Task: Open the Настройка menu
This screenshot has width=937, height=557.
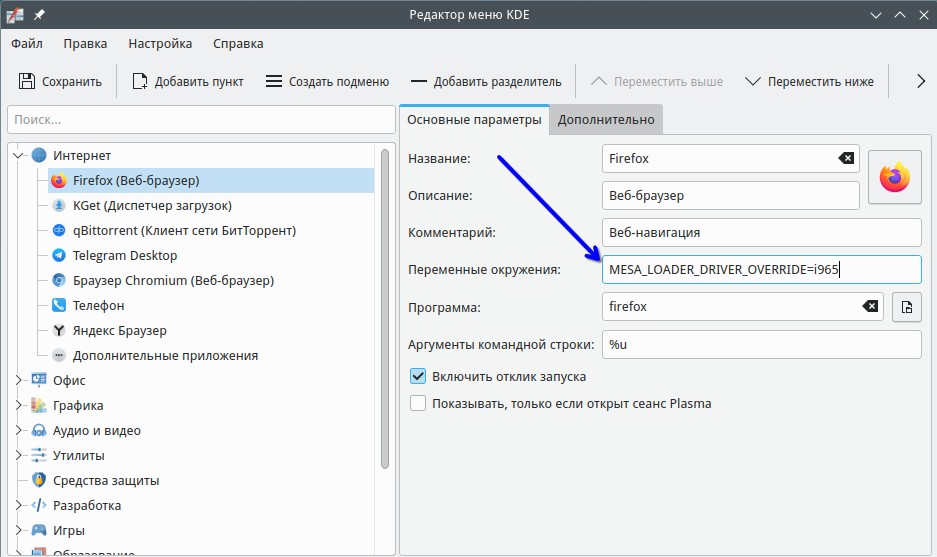Action: pyautogui.click(x=160, y=44)
